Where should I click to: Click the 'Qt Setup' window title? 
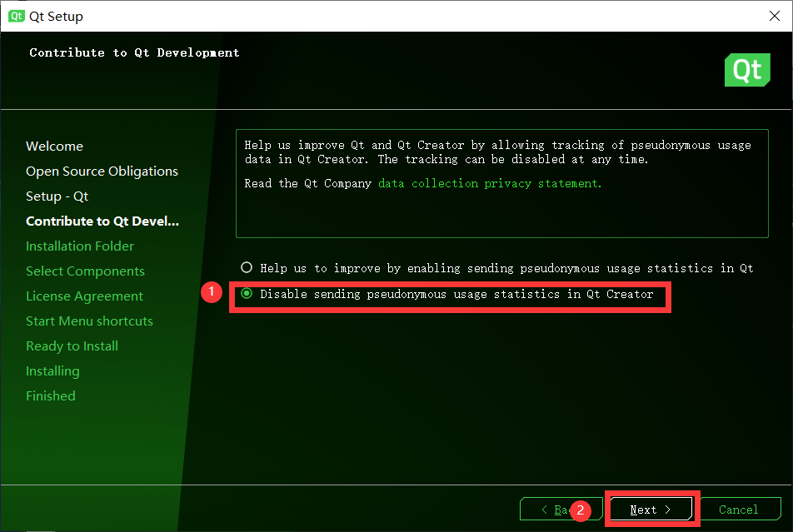(56, 16)
